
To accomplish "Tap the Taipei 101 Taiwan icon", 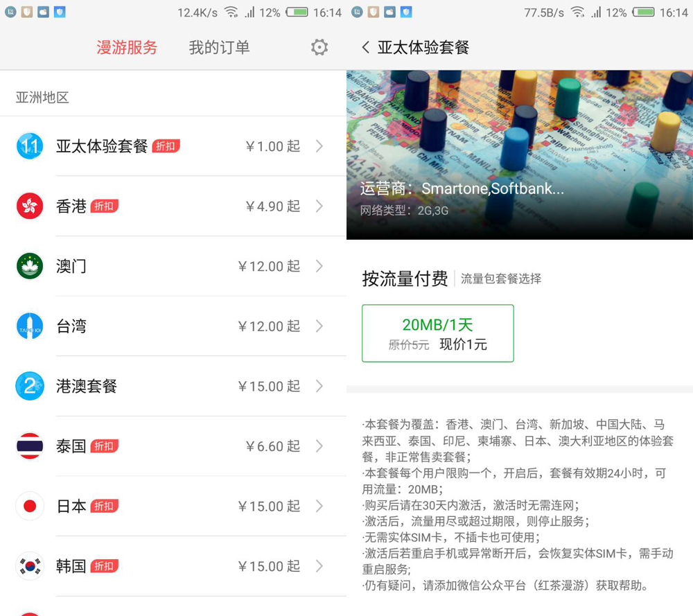I will (30, 326).
